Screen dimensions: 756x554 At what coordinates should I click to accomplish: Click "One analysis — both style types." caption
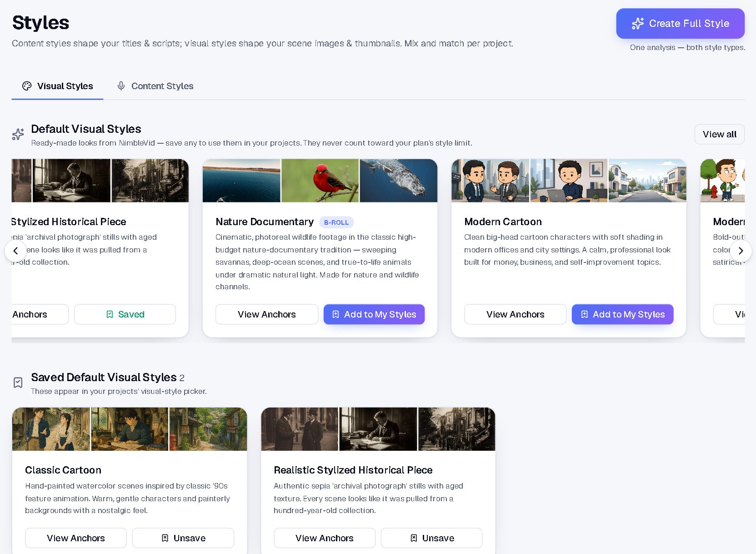pos(687,47)
